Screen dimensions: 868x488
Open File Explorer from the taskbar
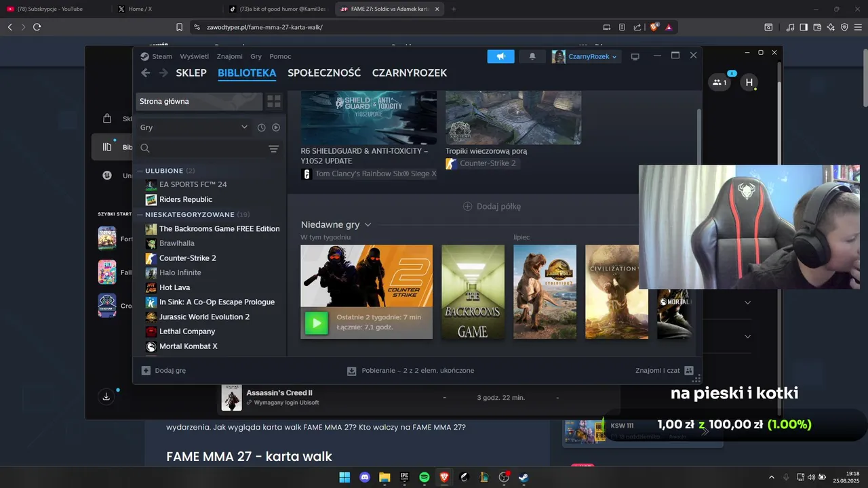(x=384, y=477)
